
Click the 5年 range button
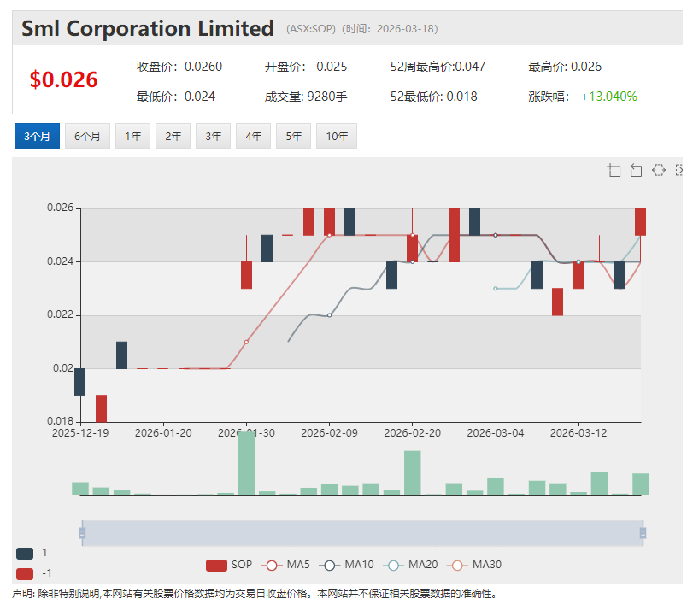(x=293, y=136)
